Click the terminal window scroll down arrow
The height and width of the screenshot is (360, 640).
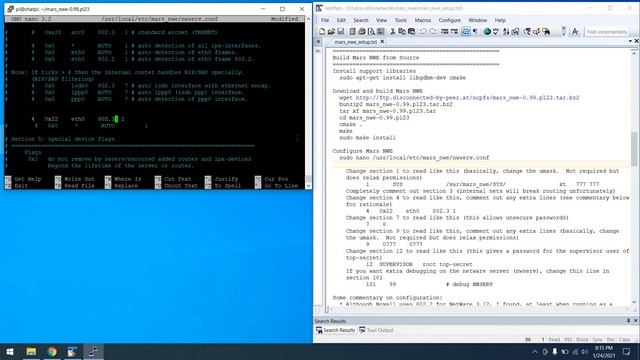pyautogui.click(x=309, y=186)
